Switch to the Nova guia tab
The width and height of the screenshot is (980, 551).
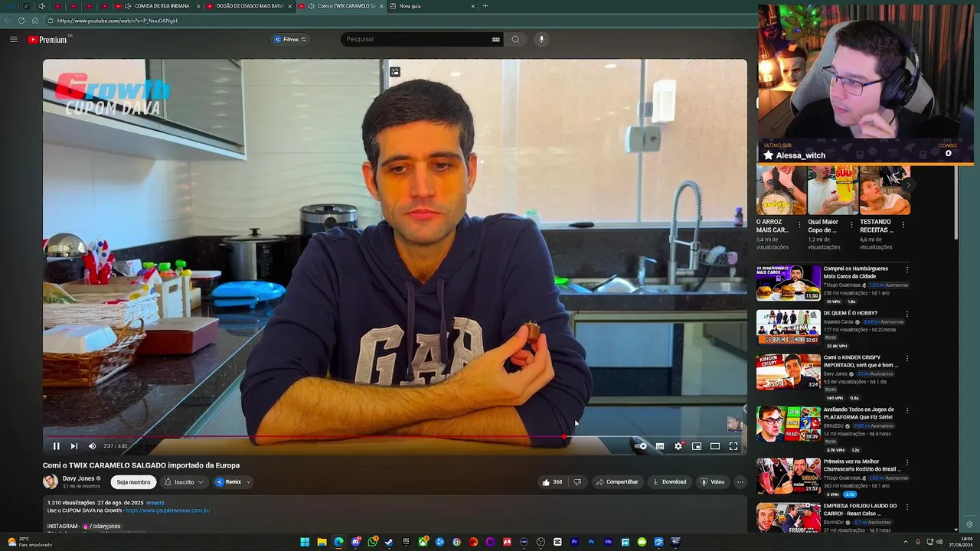coord(433,6)
